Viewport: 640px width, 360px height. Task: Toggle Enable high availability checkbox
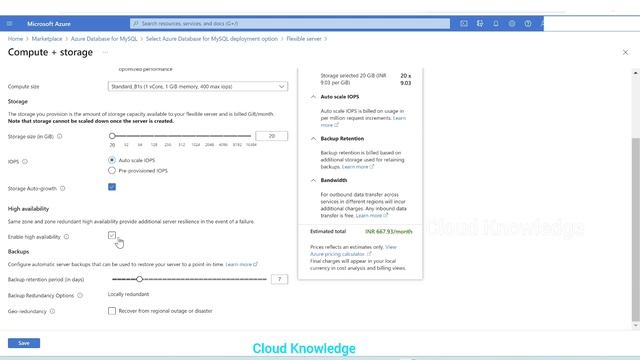[112, 236]
